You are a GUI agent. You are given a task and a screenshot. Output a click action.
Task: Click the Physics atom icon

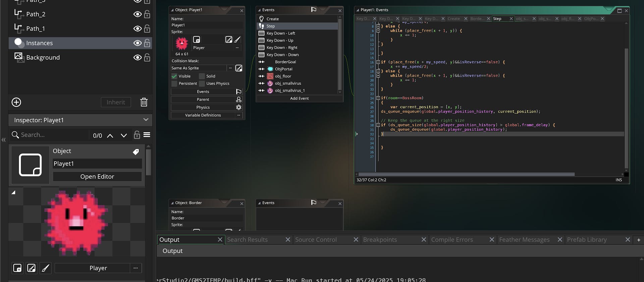[x=239, y=107]
